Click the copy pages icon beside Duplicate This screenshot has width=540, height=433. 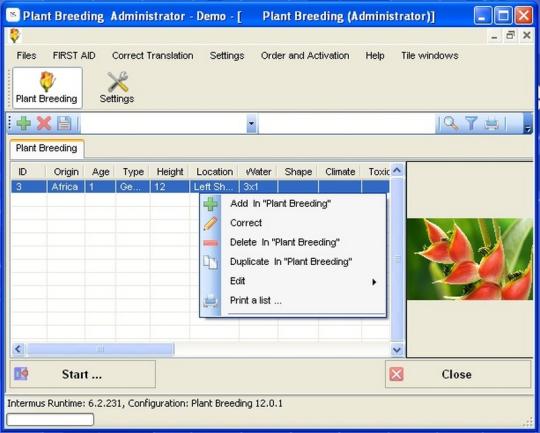(x=210, y=262)
